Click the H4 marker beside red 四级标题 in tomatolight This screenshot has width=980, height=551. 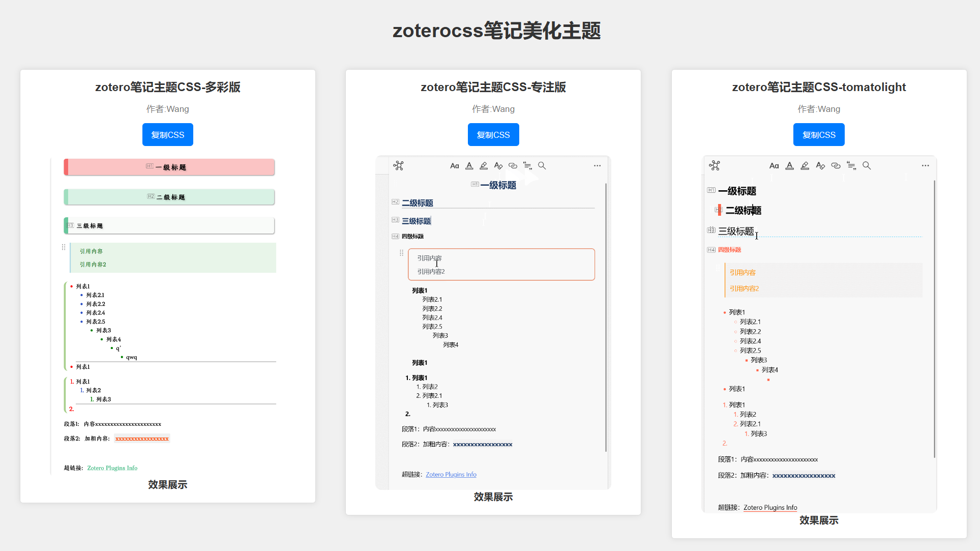pos(711,250)
